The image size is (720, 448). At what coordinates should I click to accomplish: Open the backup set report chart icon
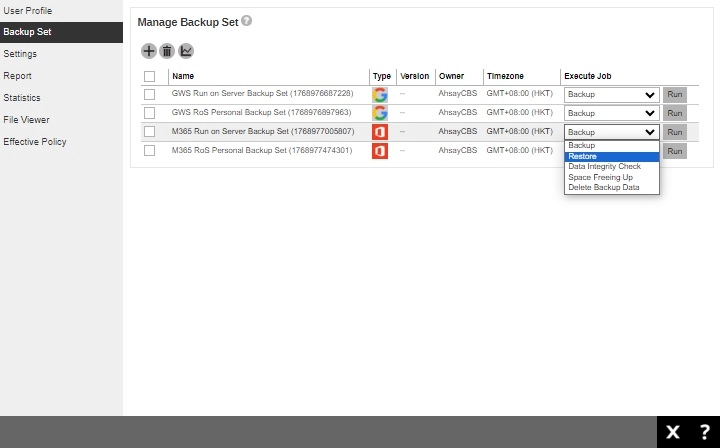point(186,51)
